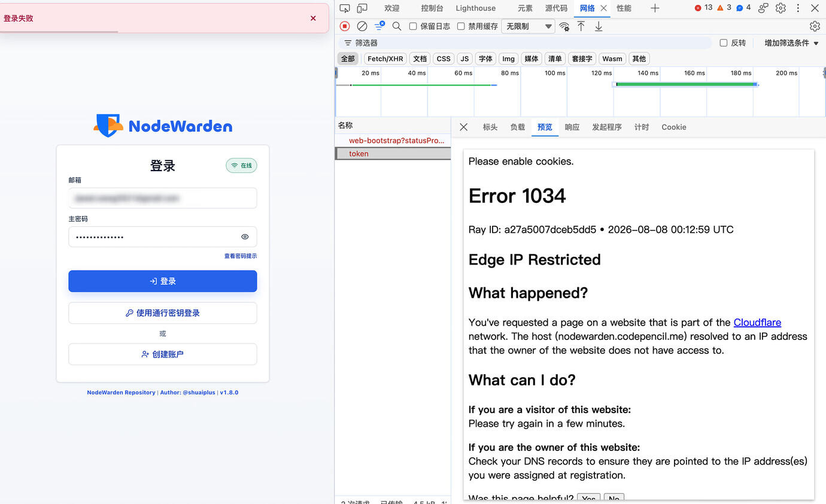Open the NodeWarden Repository link

(x=121, y=393)
